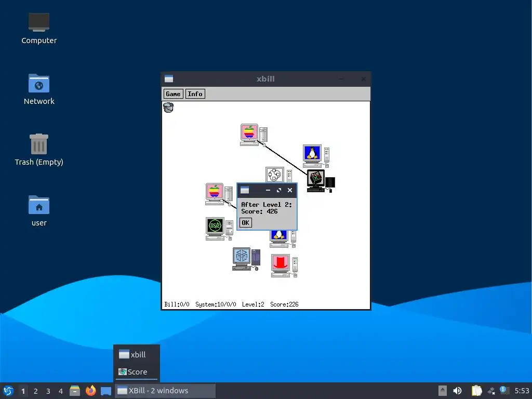This screenshot has width=532, height=399.
Task: Switch to workspace 2
Action: (x=36, y=391)
